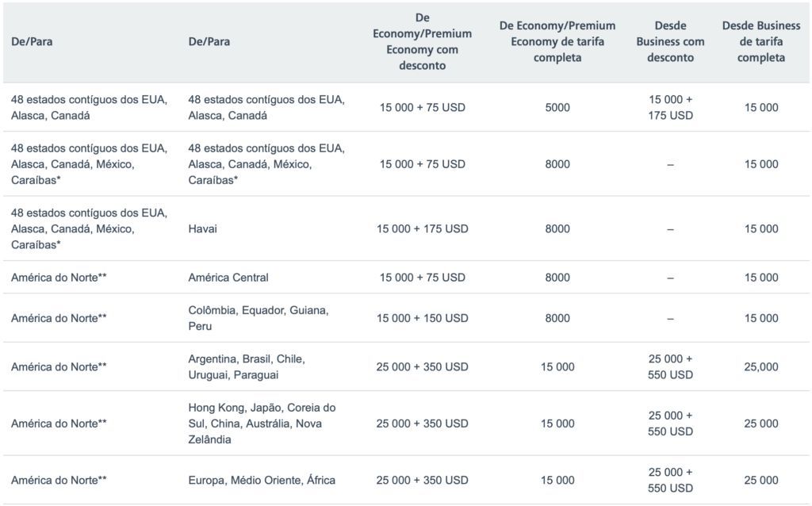Click the Desde Business com desconto header
This screenshot has height=506, width=812.
(670, 41)
